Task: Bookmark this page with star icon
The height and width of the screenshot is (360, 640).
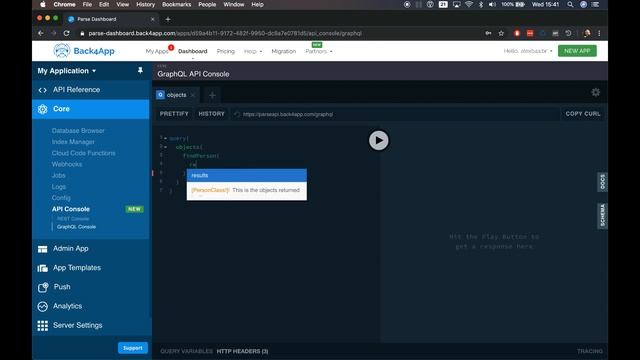Action: click(x=501, y=33)
